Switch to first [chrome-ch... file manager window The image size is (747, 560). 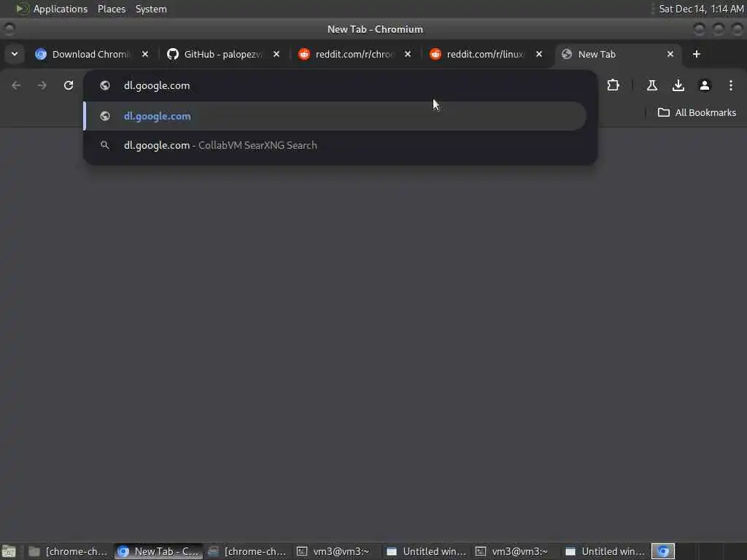(x=69, y=551)
